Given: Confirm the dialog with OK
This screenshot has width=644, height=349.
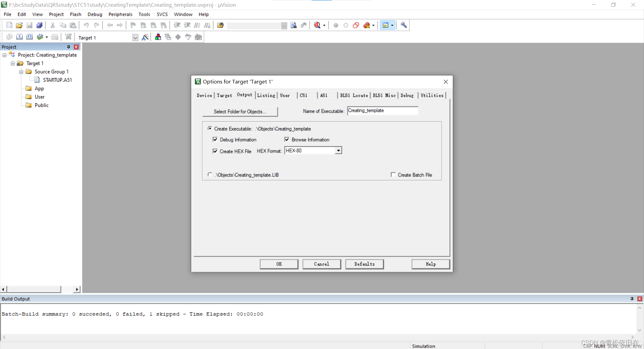Looking at the screenshot, I should click(279, 264).
